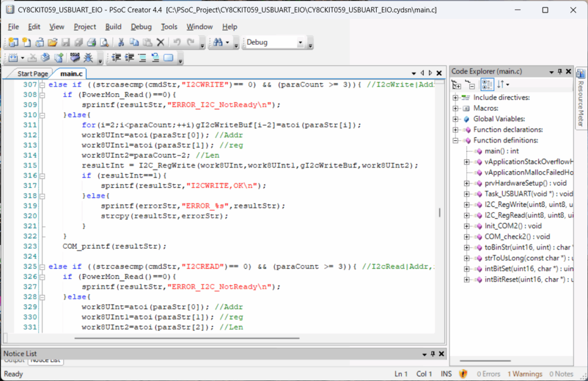Viewport: 588px width, 381px height.
Task: Close the Code Explorer panel
Action: (568, 71)
